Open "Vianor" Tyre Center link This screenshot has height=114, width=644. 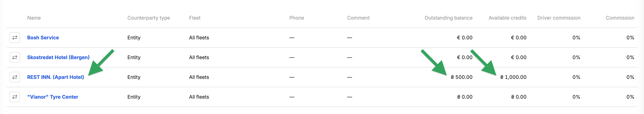(52, 97)
